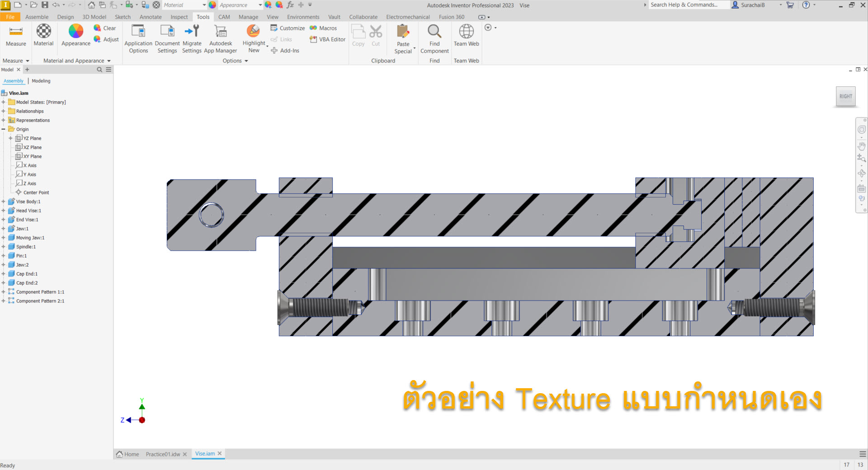Click the Appearance color wheel icon

(75, 32)
